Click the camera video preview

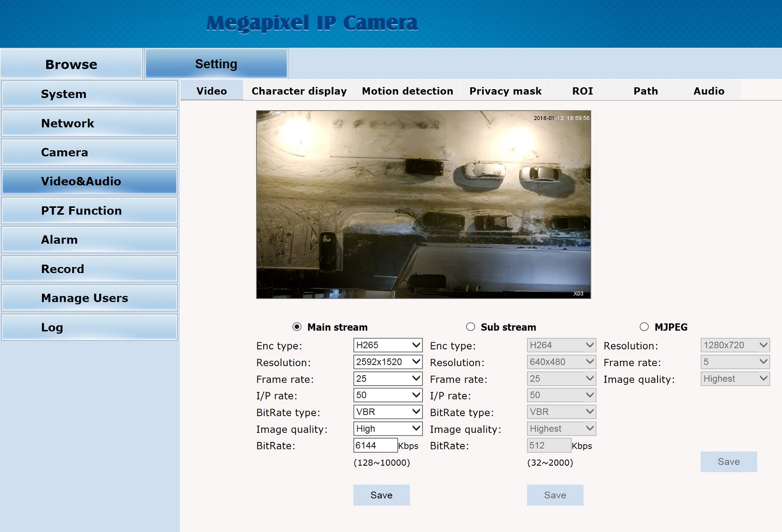tap(423, 205)
